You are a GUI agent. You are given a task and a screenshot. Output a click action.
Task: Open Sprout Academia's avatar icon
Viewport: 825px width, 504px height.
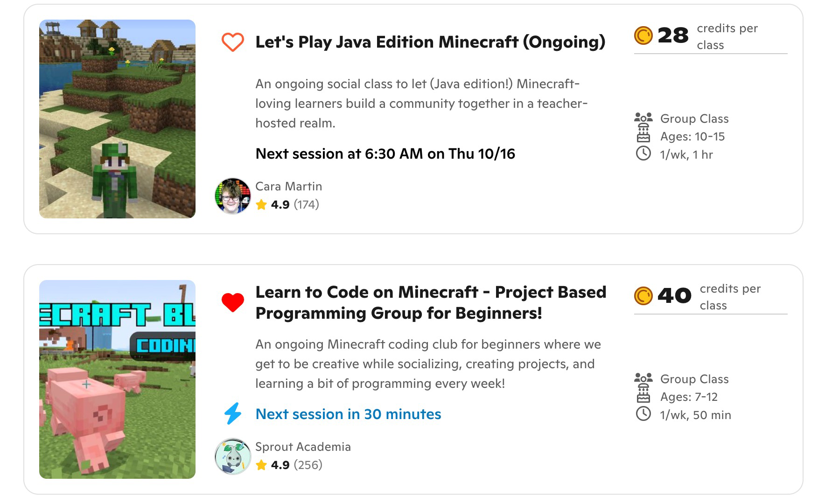(x=232, y=456)
